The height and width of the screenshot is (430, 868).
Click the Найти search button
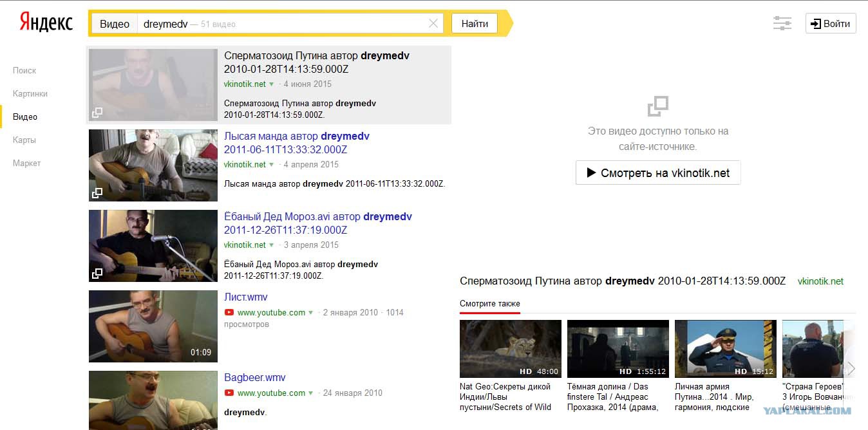[x=475, y=24]
